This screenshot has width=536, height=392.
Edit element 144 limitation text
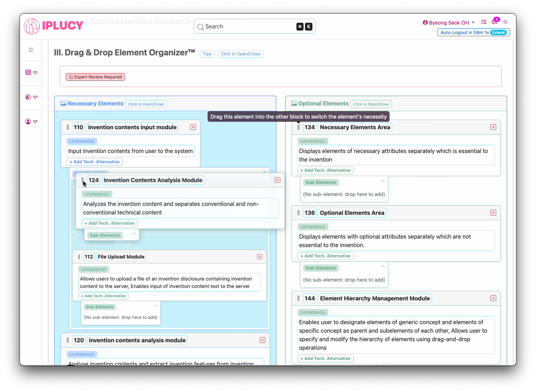click(x=396, y=335)
